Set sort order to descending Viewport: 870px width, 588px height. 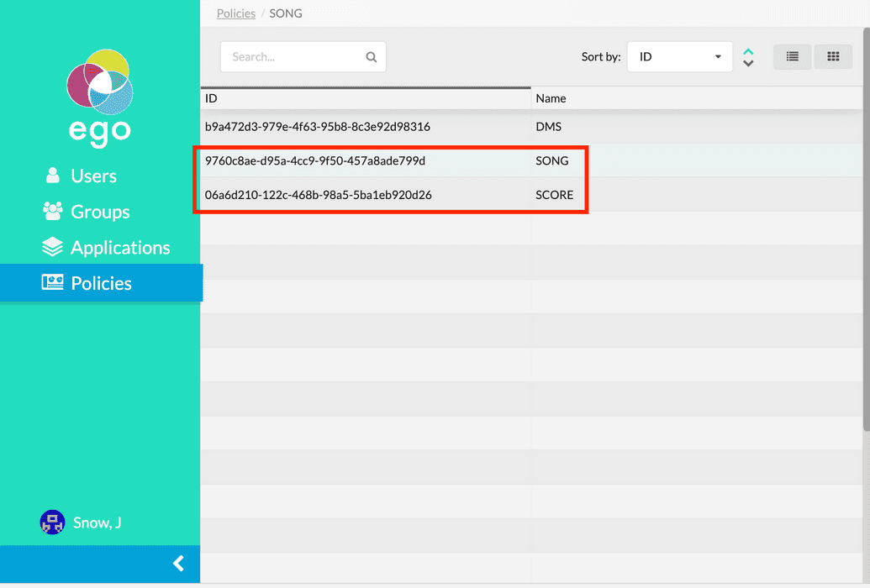[x=748, y=64]
